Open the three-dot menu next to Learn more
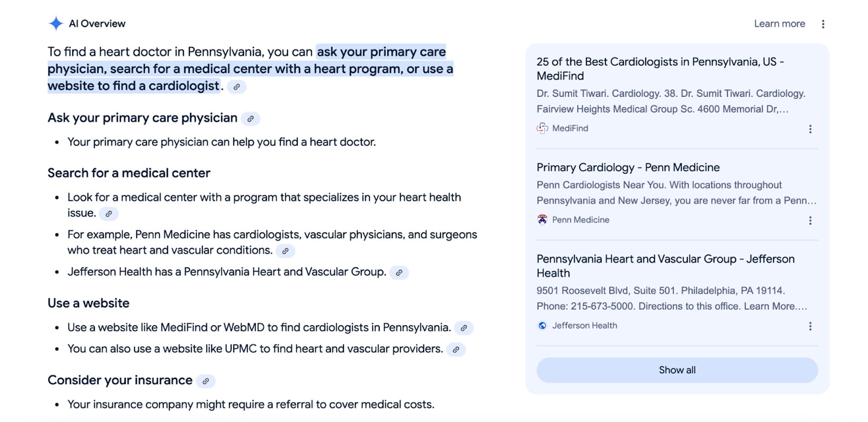The height and width of the screenshot is (422, 868). pos(823,23)
